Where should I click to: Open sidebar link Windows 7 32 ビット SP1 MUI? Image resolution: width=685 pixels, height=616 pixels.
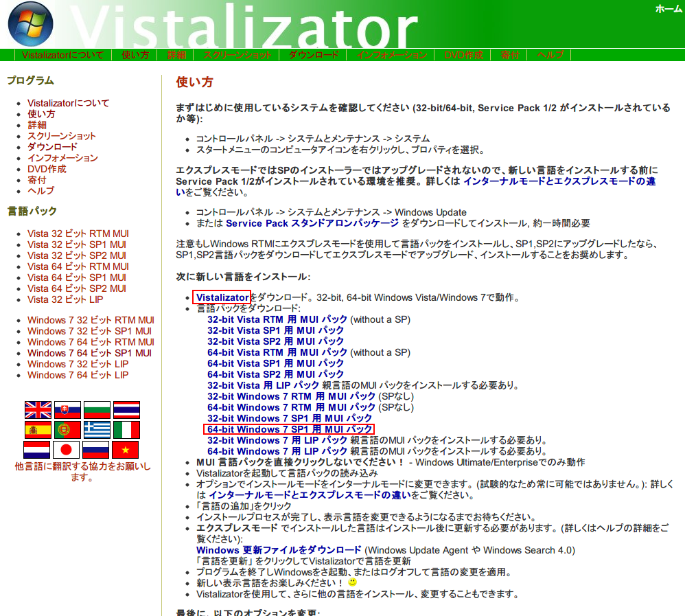89,331
